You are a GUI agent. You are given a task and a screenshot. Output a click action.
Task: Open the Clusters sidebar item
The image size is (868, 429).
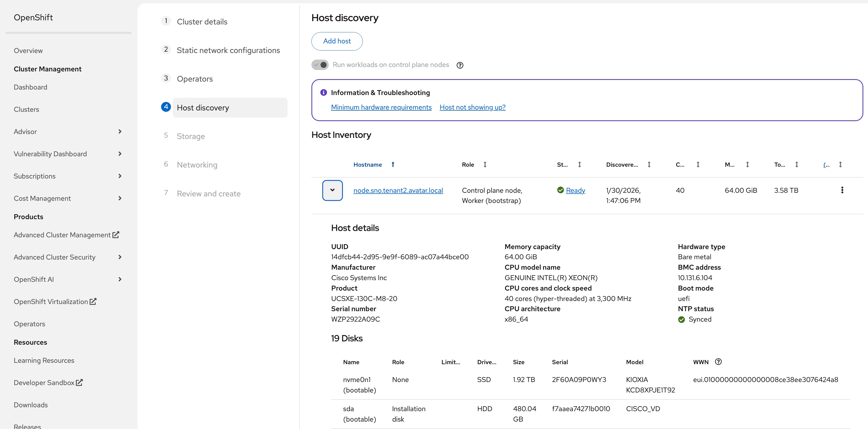(x=26, y=109)
